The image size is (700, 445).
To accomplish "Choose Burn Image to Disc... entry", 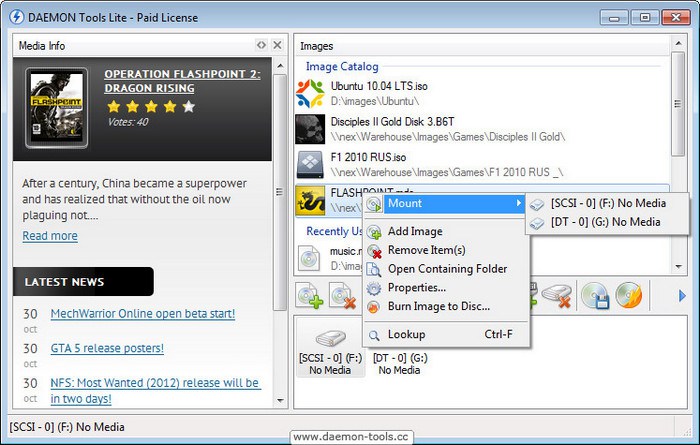I will (x=446, y=306).
